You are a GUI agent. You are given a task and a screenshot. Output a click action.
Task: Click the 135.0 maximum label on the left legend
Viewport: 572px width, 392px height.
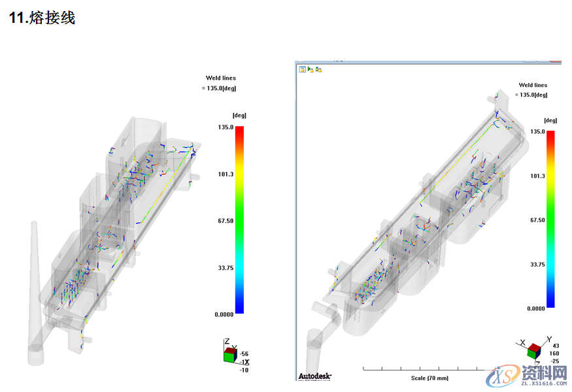tap(226, 127)
